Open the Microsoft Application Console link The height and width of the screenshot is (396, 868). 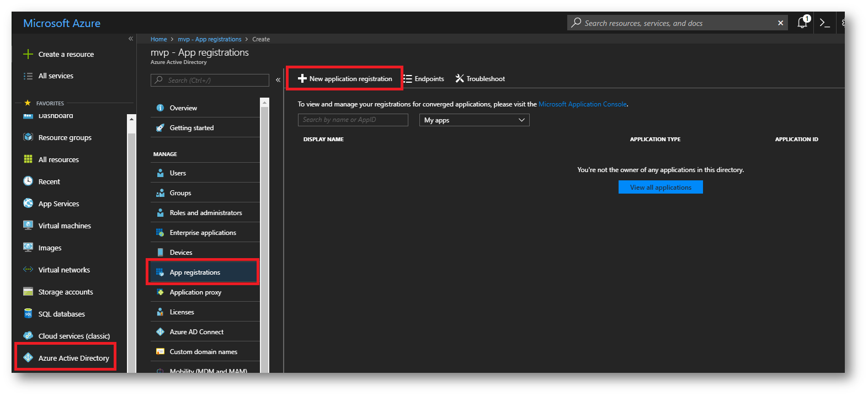[583, 104]
